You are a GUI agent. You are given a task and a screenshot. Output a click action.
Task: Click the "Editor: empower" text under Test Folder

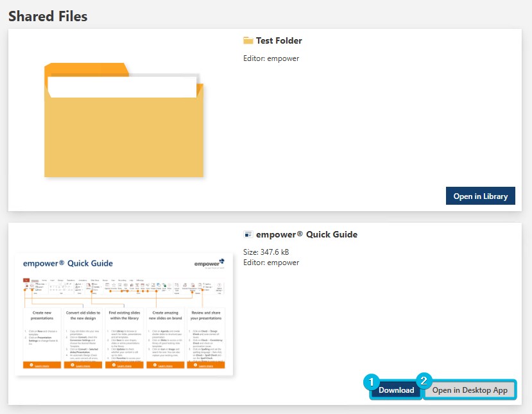(x=271, y=58)
